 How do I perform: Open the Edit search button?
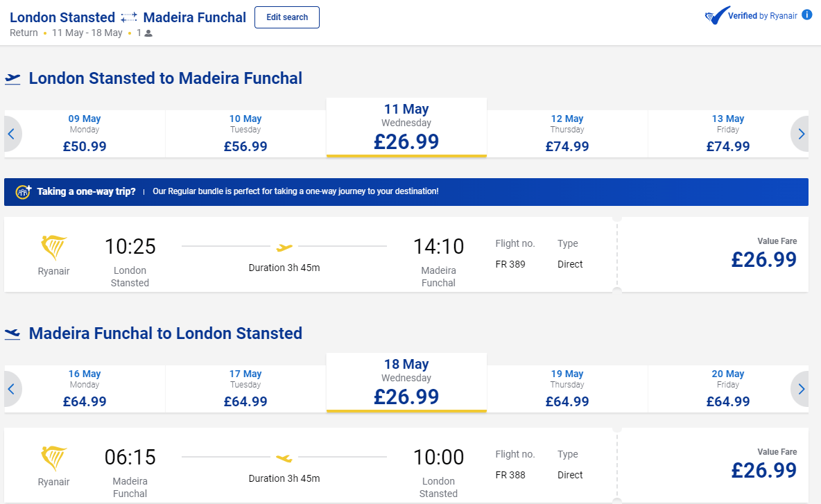click(286, 17)
